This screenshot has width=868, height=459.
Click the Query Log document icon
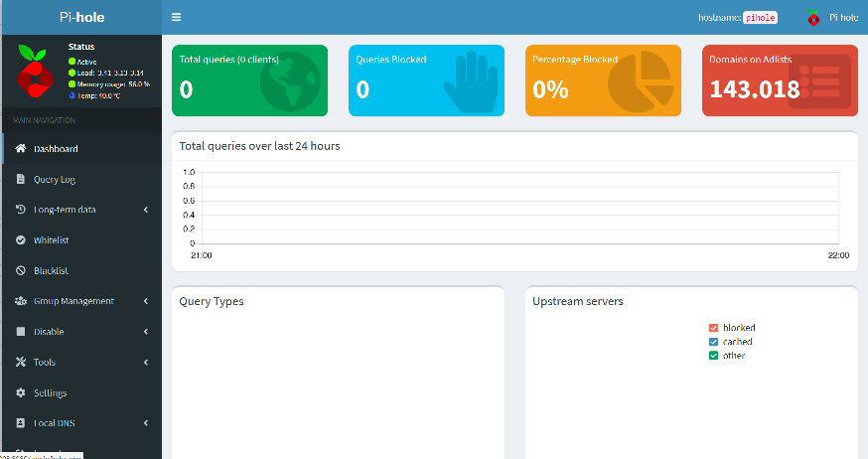tap(21, 179)
